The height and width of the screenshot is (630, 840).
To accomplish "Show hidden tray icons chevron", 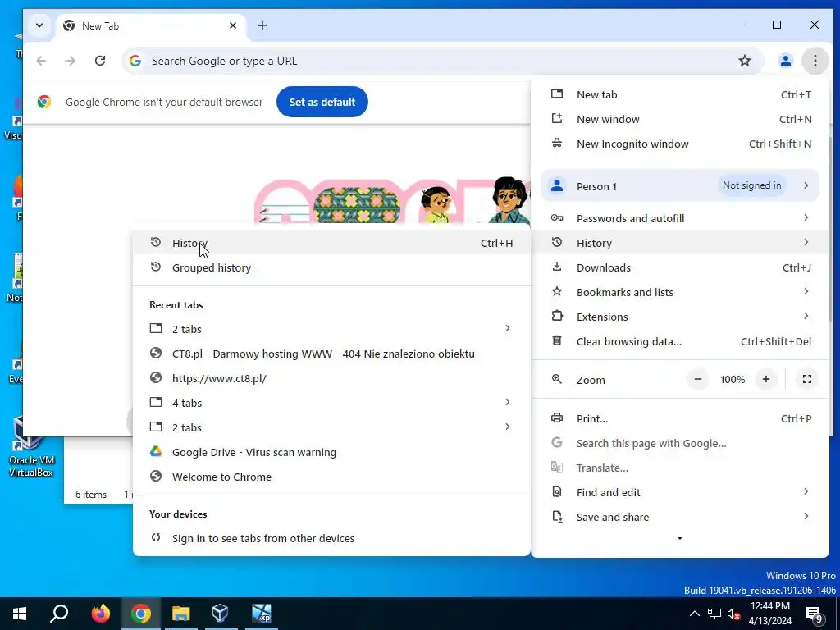I will tap(694, 614).
